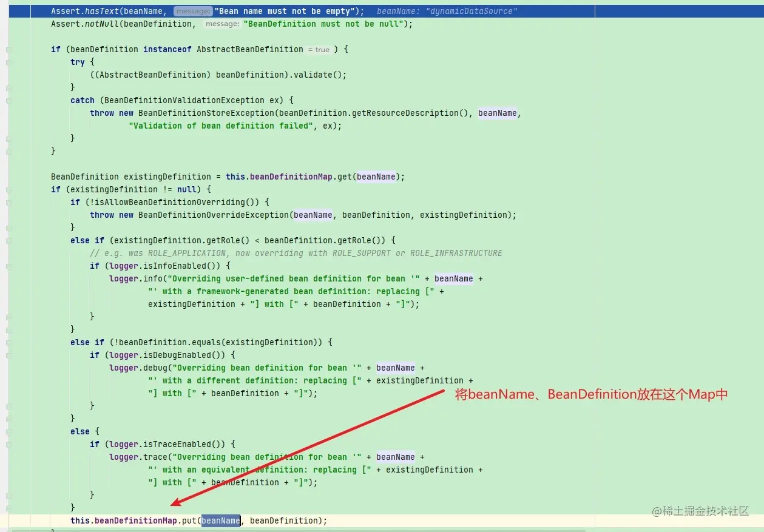Click 'existingDefinition' in the BeanDefinition declaration

(167, 177)
